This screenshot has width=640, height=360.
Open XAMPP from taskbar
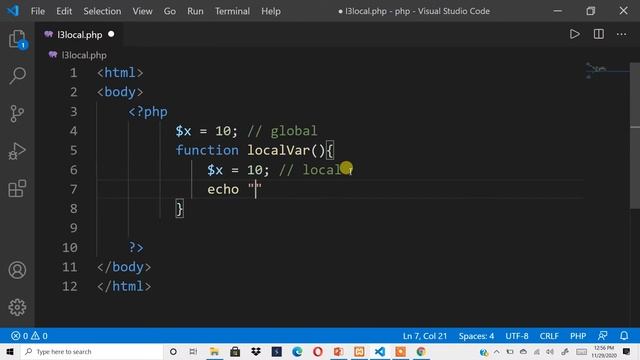359,351
